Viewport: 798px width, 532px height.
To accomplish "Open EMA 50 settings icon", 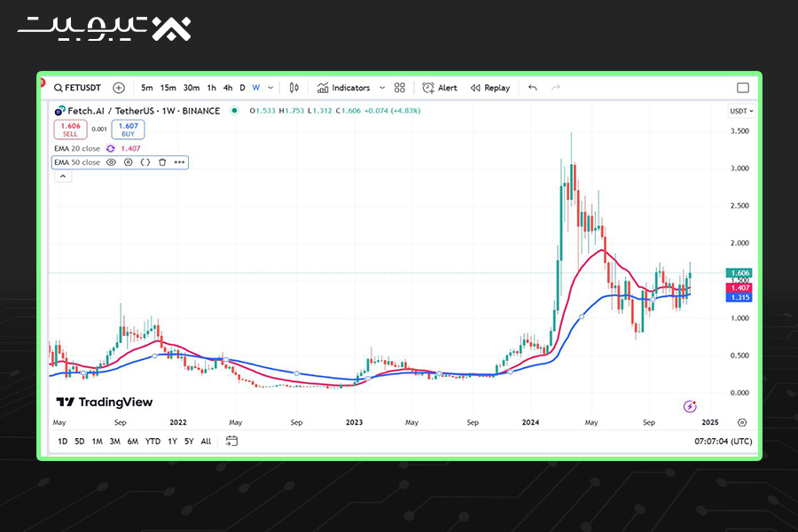I will [129, 162].
